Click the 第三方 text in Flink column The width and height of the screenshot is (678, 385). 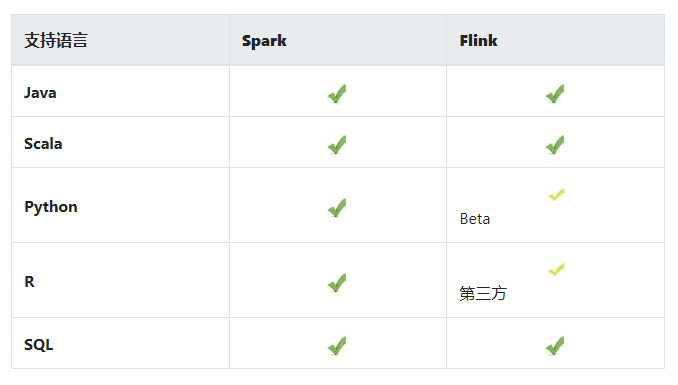(x=483, y=294)
